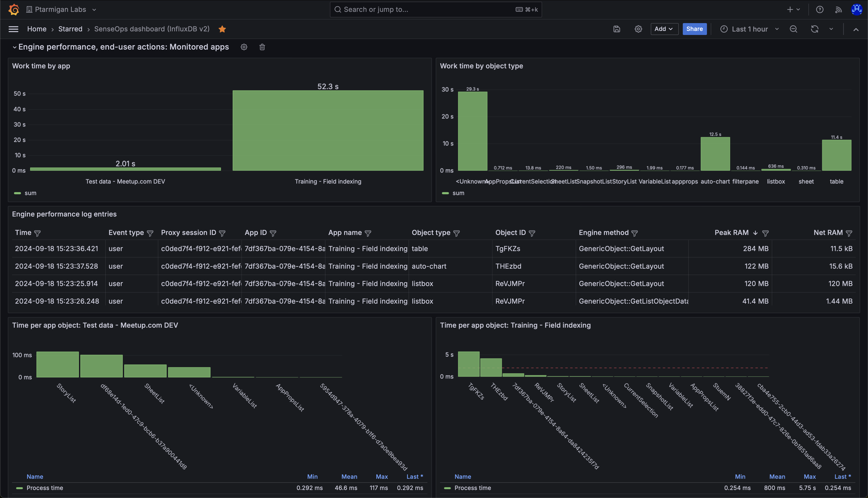The image size is (868, 498).
Task: Toggle Process time legend under Test data chart
Action: point(45,488)
